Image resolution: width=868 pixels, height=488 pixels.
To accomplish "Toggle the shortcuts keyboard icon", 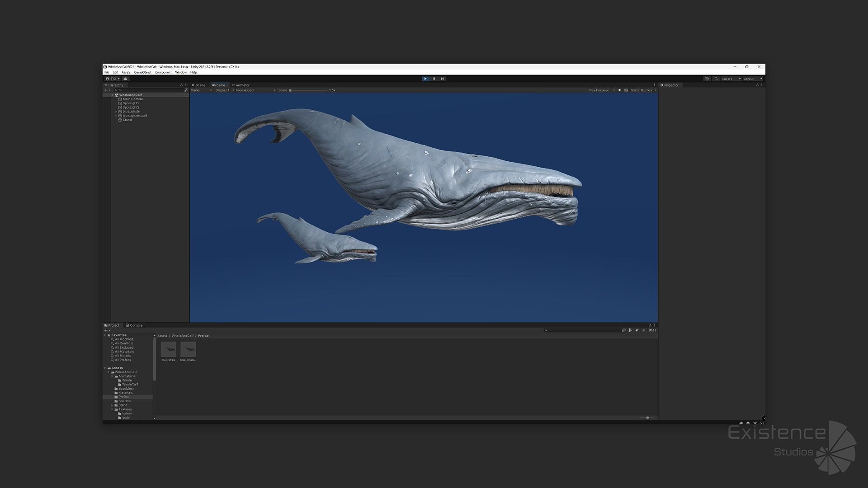I will [x=626, y=90].
